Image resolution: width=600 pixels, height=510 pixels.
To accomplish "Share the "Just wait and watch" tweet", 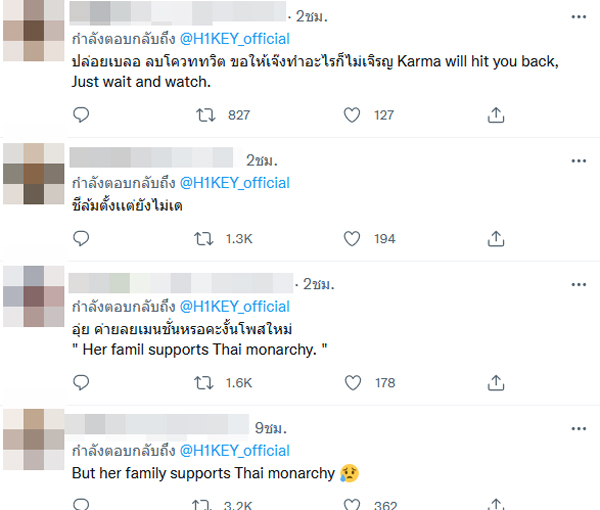I will click(x=496, y=115).
